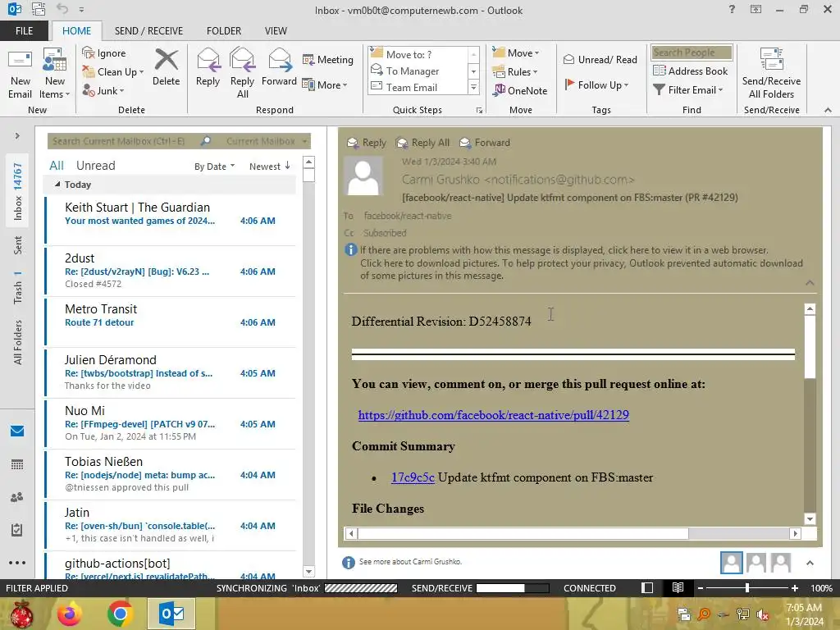Click Reply in the reading pane
The image size is (840, 630).
coord(367,143)
